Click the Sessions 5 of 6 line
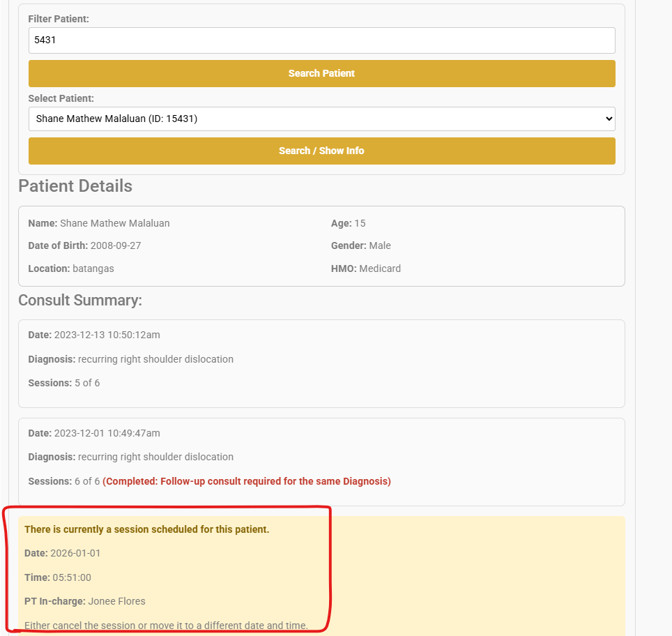This screenshot has height=636, width=672. [63, 383]
